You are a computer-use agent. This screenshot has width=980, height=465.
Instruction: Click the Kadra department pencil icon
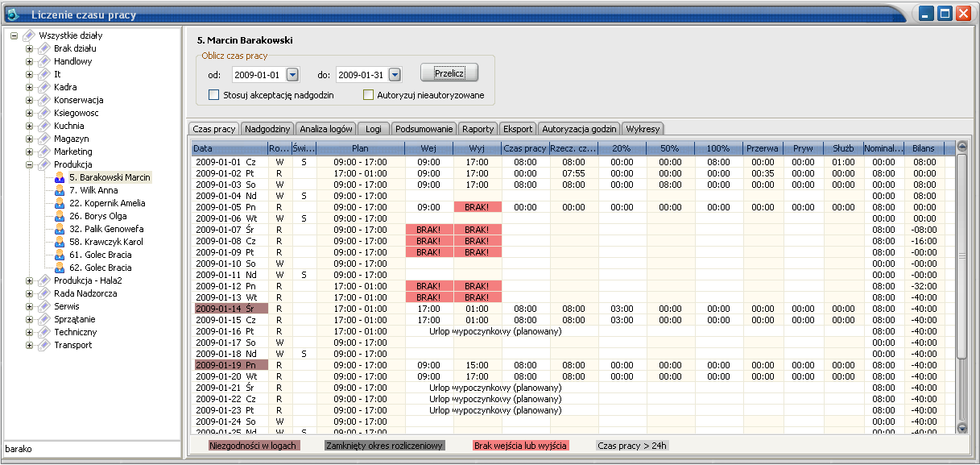pyautogui.click(x=44, y=87)
